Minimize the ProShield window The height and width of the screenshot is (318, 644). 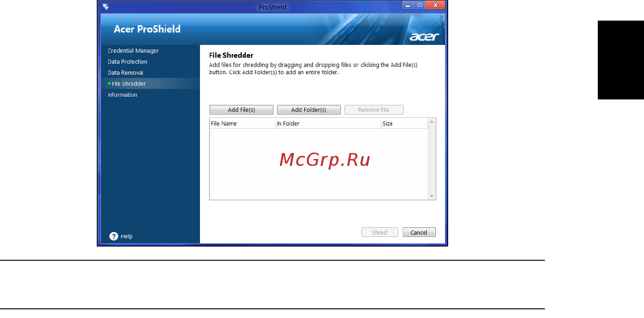pos(408,5)
